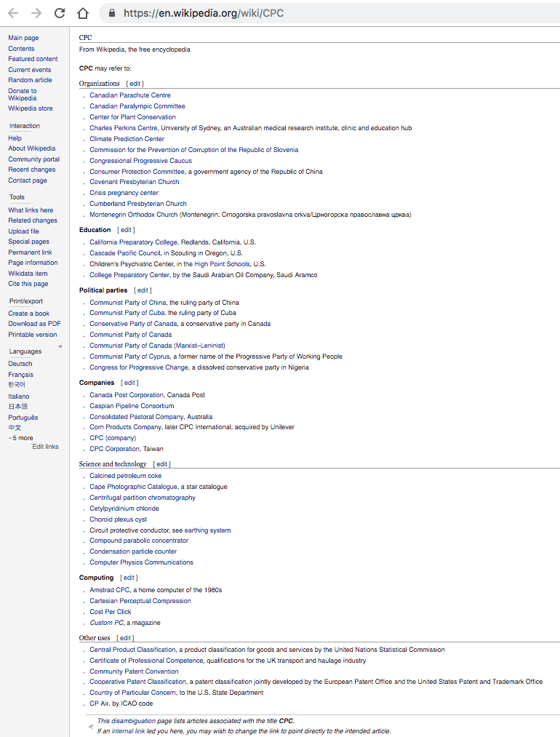Open Canada Post Corporation article
Image resolution: width=560 pixels, height=737 pixels.
127,395
